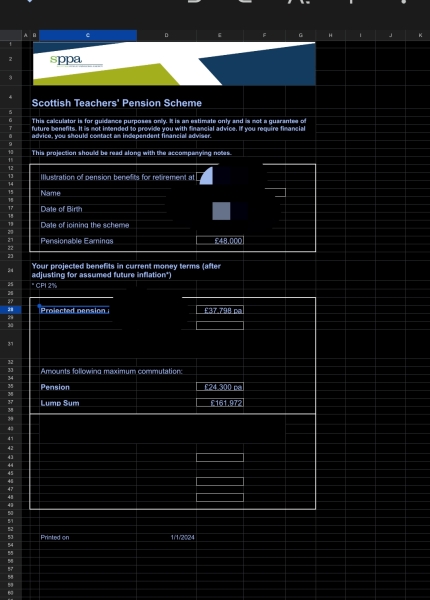
Task: Tap the sppa logo banner image
Action: (x=174, y=64)
